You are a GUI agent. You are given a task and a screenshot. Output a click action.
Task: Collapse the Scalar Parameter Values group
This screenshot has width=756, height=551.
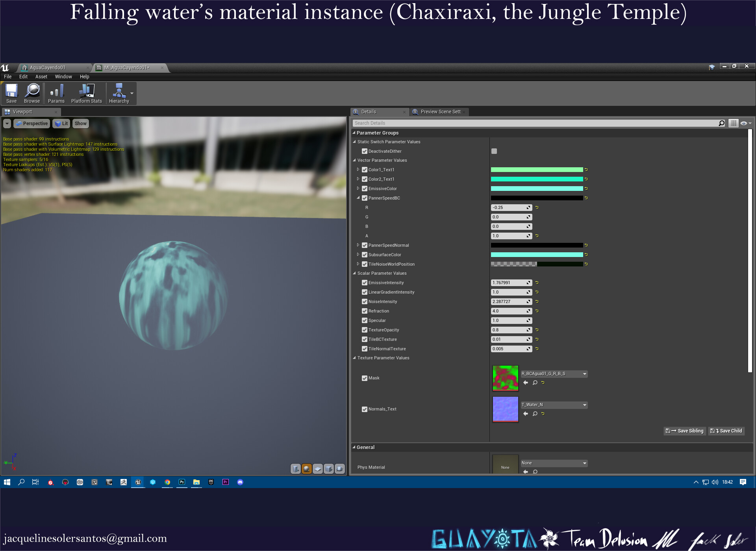354,273
